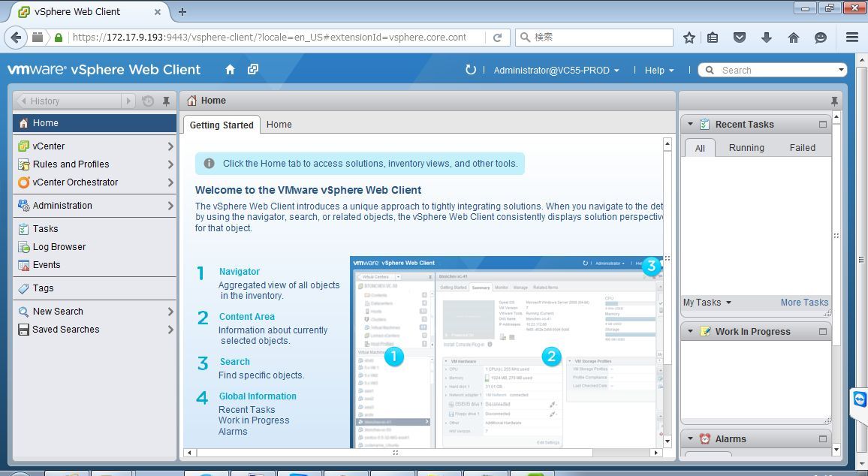The image size is (868, 476).
Task: Click the History back button
Action: tap(68, 101)
